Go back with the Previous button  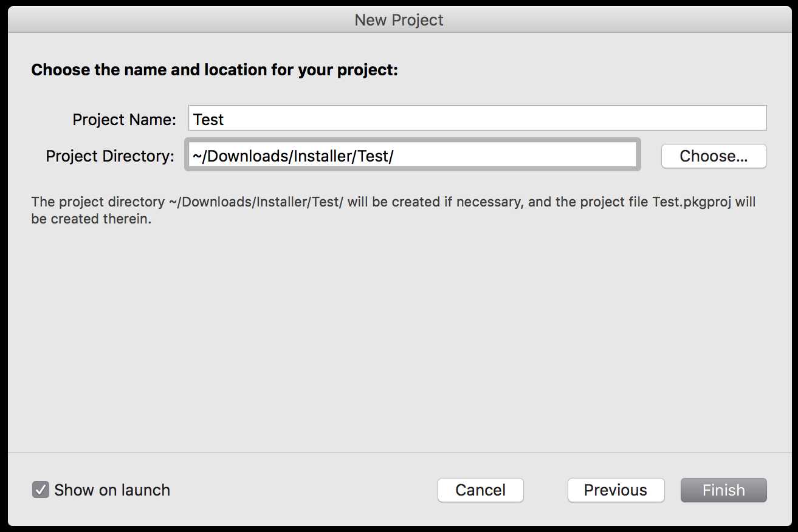pos(616,490)
